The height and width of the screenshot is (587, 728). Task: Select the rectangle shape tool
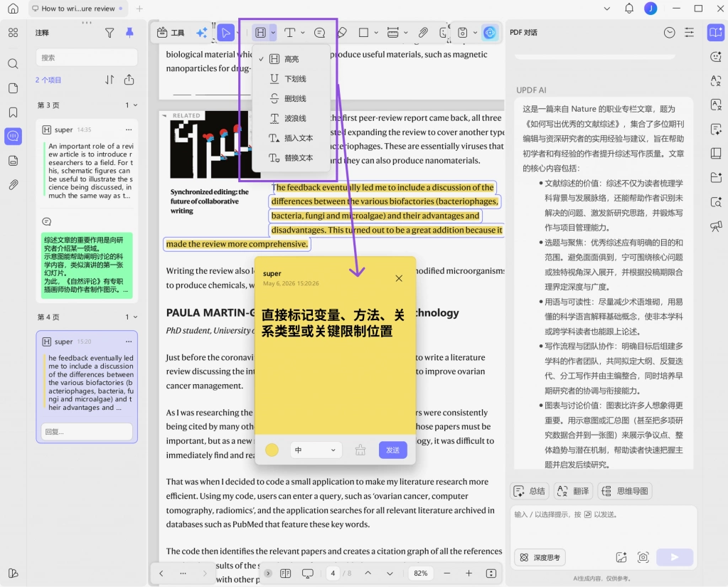363,33
